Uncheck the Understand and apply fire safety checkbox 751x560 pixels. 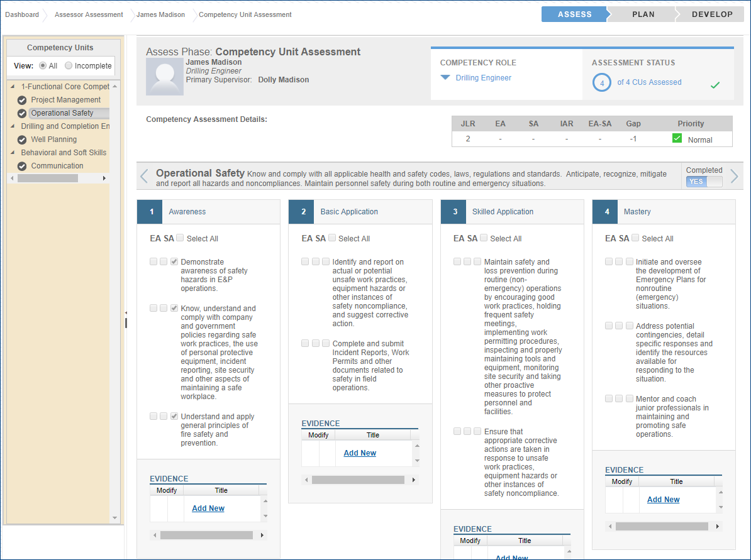[x=174, y=416]
